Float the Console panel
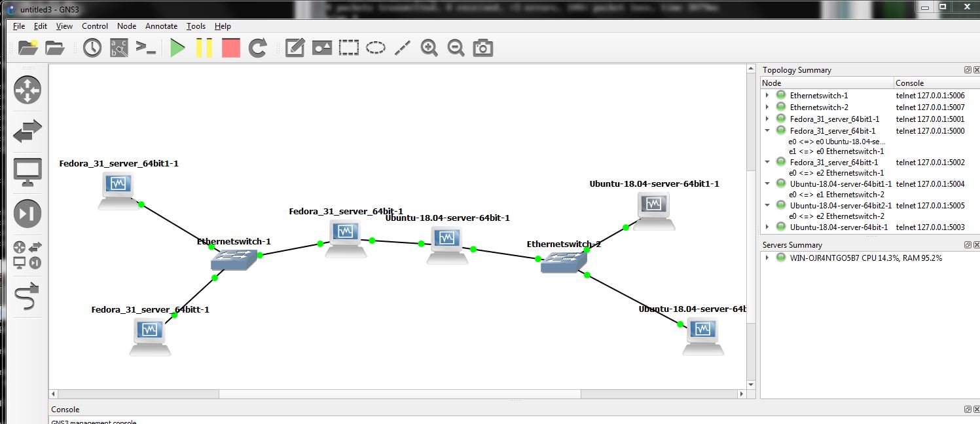This screenshot has height=424, width=980. [968, 409]
